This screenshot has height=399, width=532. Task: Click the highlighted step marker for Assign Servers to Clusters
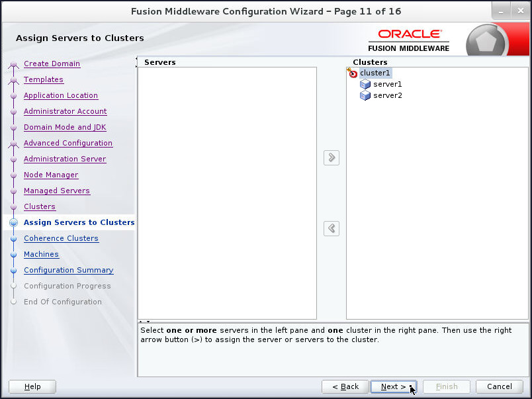click(14, 222)
